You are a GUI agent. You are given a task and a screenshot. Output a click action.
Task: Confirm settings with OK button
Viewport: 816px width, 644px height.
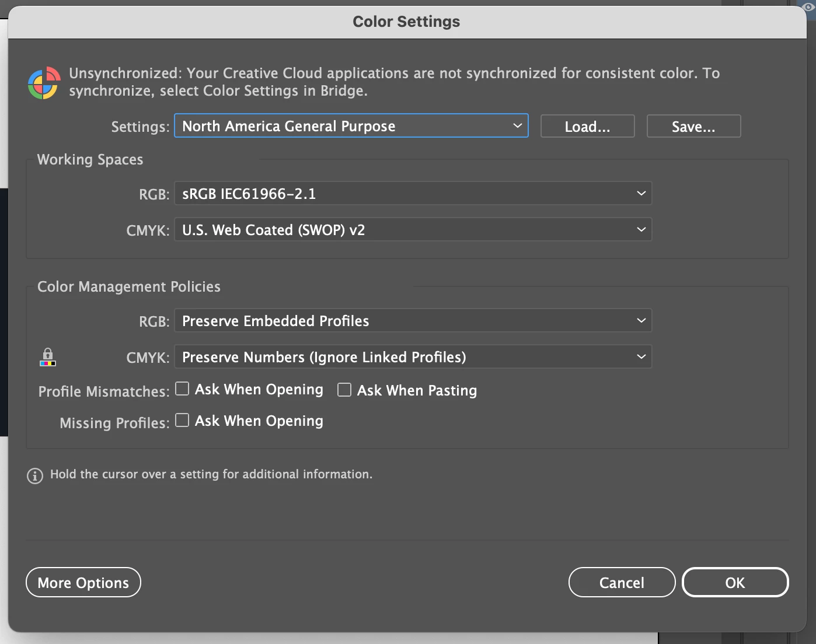point(735,583)
